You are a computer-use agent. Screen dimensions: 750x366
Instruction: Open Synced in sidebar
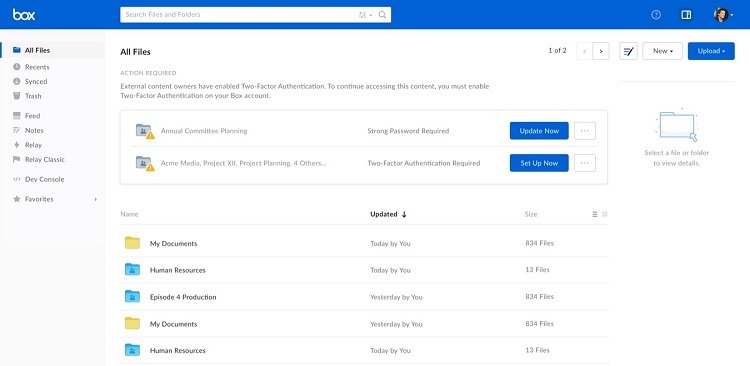coord(36,81)
